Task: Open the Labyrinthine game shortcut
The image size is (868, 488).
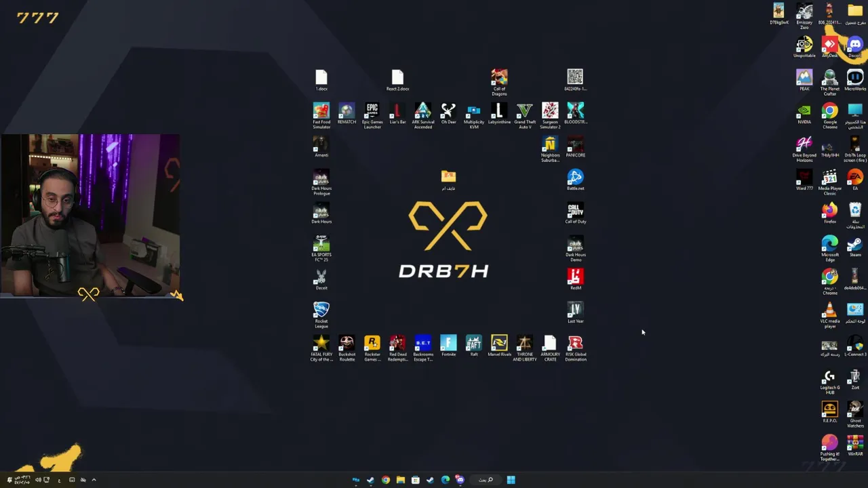Action: coord(499,113)
